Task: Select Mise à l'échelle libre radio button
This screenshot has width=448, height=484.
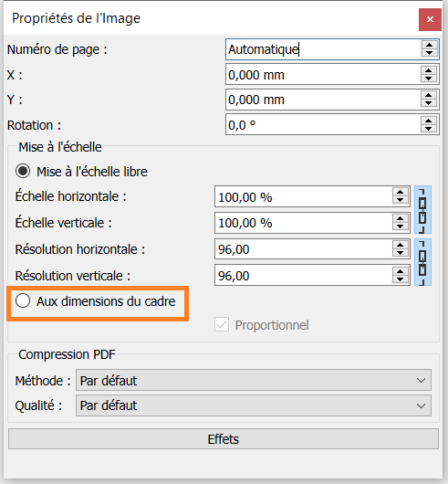Action: 23,172
